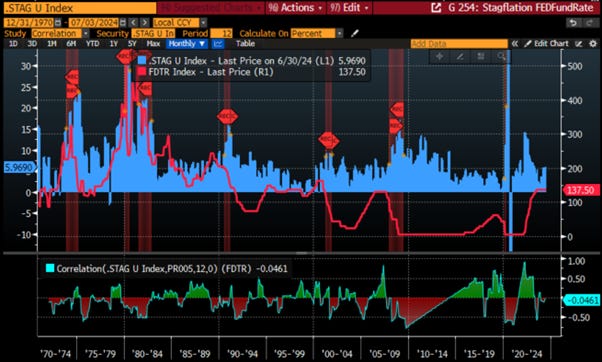The width and height of the screenshot is (602, 362).
Task: Click the cyan Correlation legend swatch
Action: coord(50,268)
